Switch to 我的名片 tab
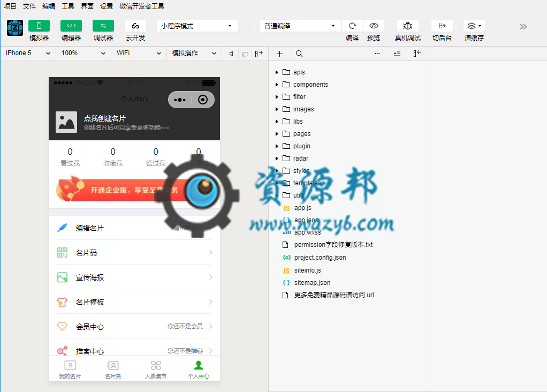 pyautogui.click(x=70, y=370)
